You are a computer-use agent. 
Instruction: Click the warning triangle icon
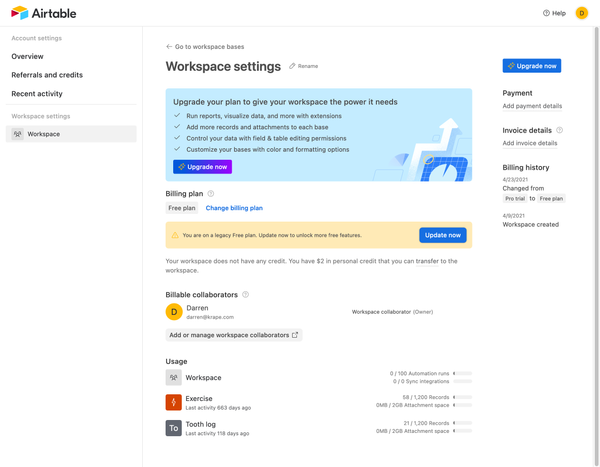click(175, 235)
